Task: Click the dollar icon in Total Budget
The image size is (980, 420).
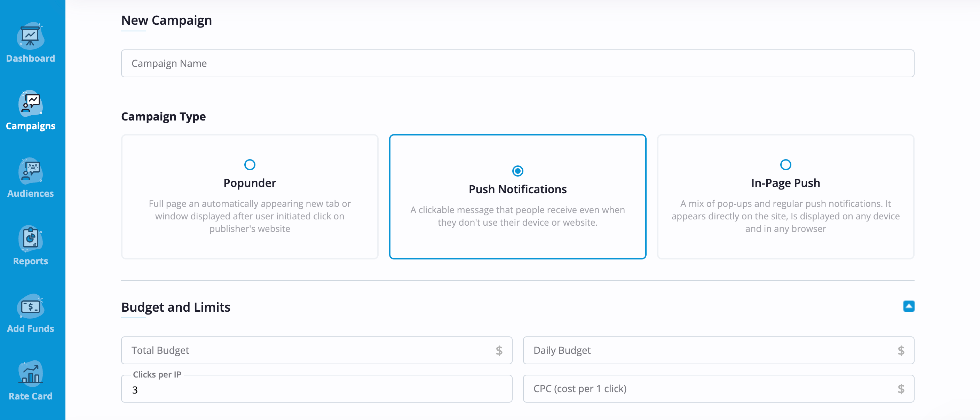Action: click(499, 350)
